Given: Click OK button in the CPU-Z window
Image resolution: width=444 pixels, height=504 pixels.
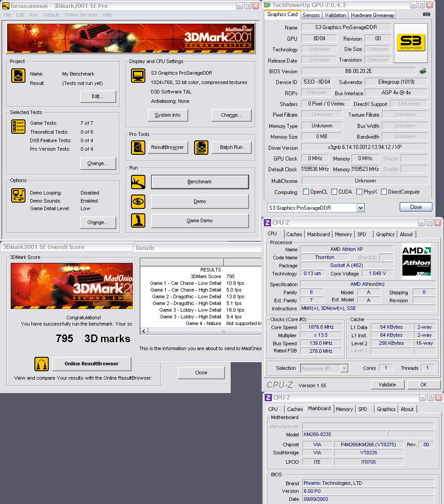Looking at the screenshot, I should [x=423, y=385].
